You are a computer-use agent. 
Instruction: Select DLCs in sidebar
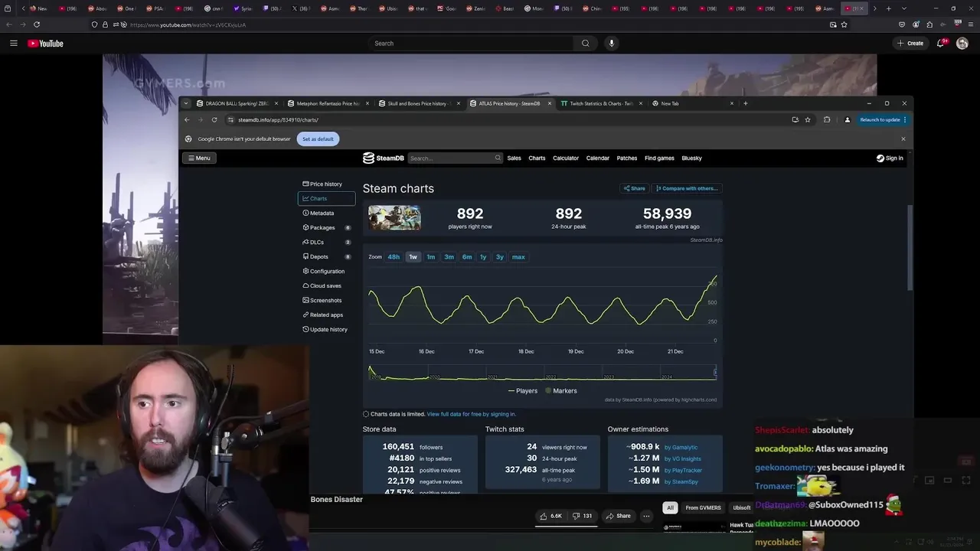click(326, 243)
